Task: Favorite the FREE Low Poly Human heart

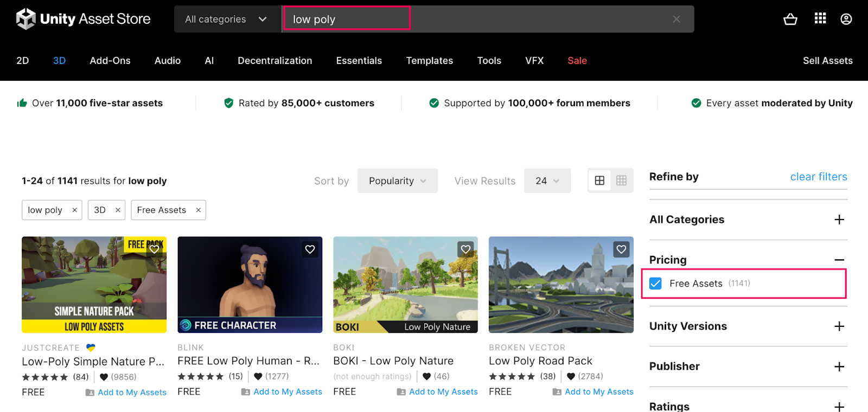Action: click(x=310, y=249)
